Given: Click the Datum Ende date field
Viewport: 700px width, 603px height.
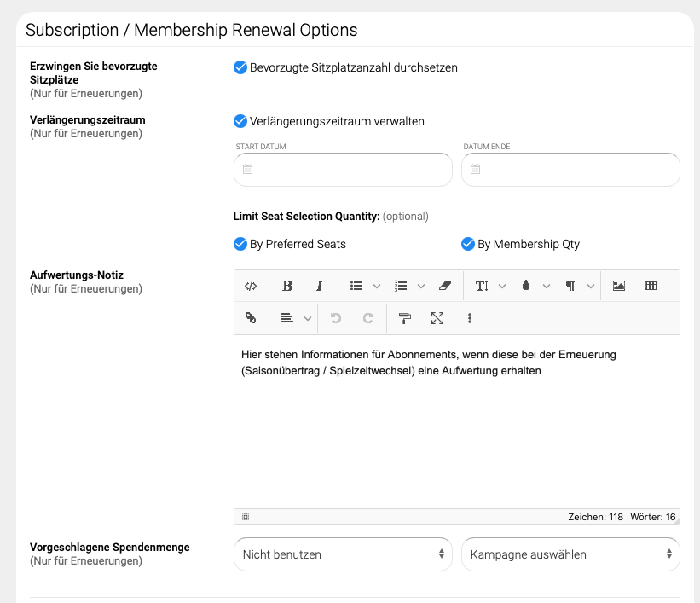Looking at the screenshot, I should [x=570, y=170].
